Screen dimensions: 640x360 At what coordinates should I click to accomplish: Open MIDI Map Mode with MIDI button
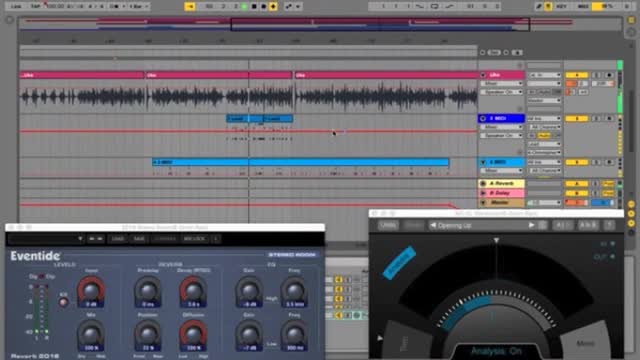pyautogui.click(x=583, y=7)
